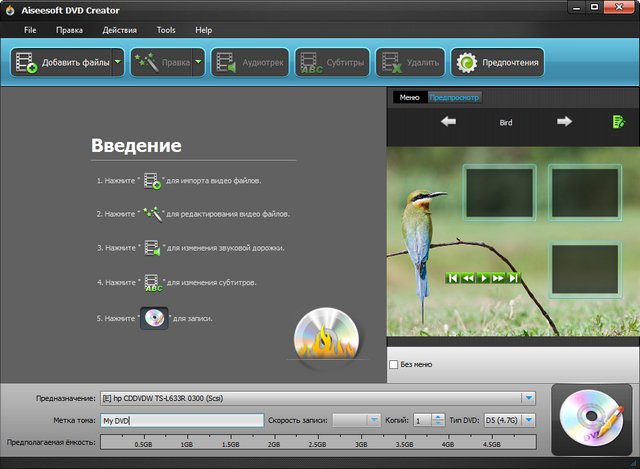
Task: Click the Предпочтения button
Action: (x=497, y=62)
